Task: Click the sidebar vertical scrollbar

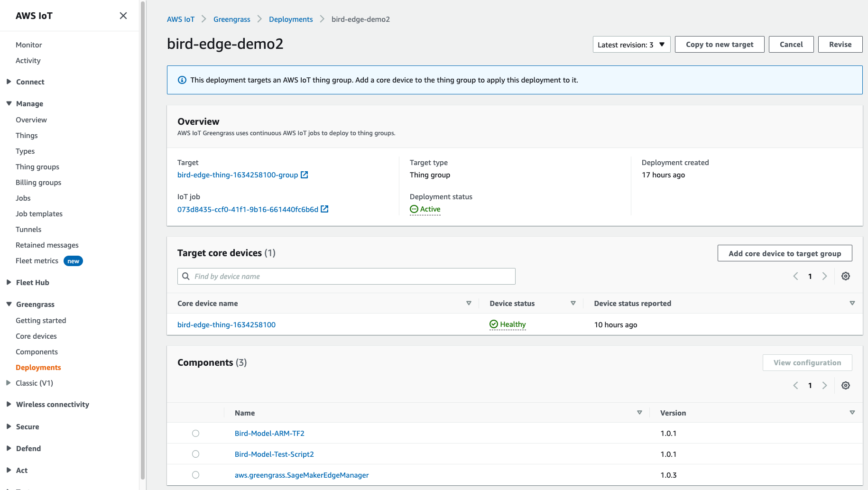Action: (x=143, y=240)
